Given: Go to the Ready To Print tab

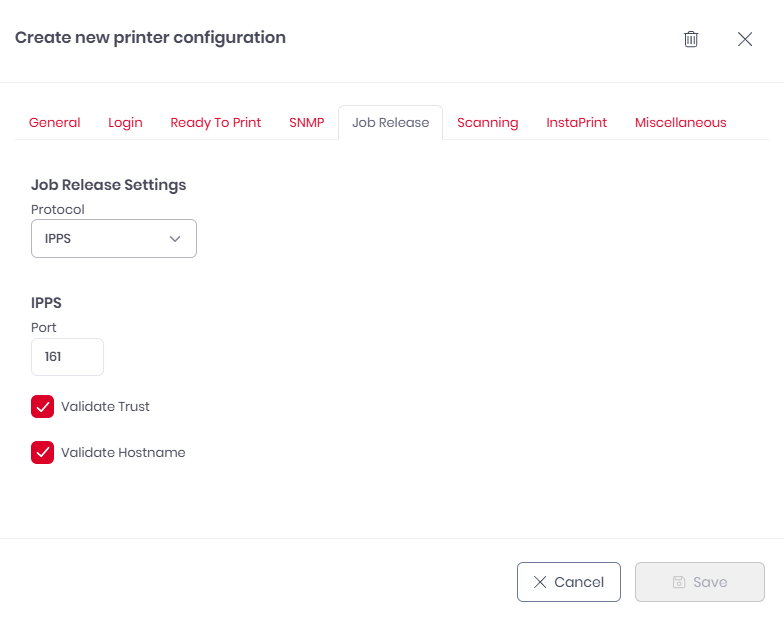Looking at the screenshot, I should [x=215, y=123].
